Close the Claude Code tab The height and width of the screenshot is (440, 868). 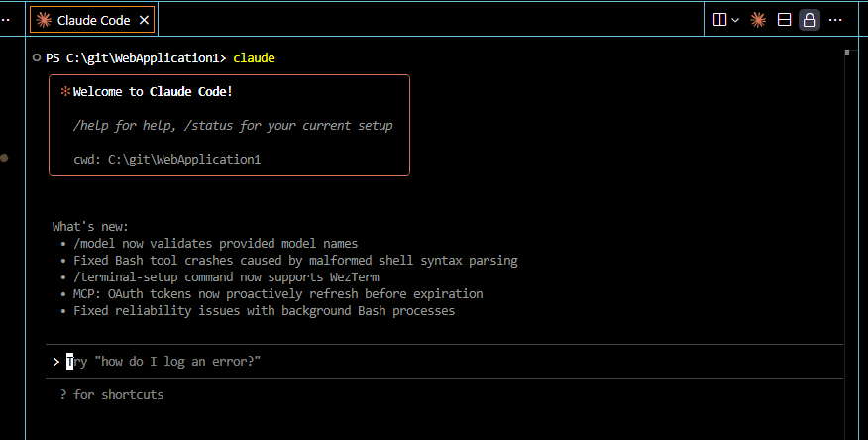(x=144, y=20)
